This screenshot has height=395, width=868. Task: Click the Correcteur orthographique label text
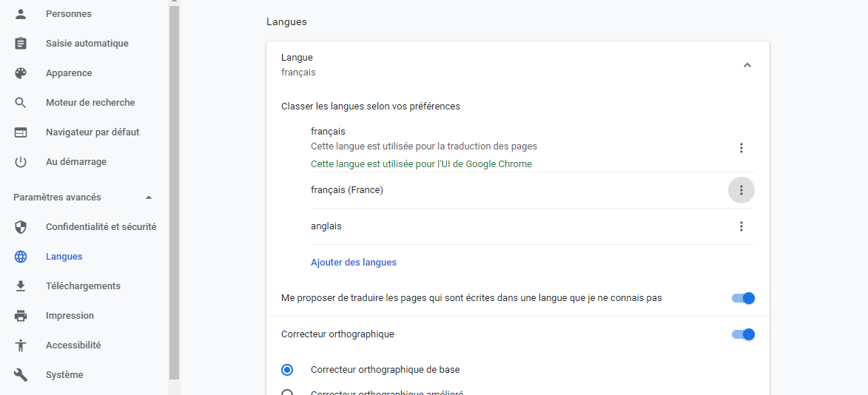[x=337, y=334]
